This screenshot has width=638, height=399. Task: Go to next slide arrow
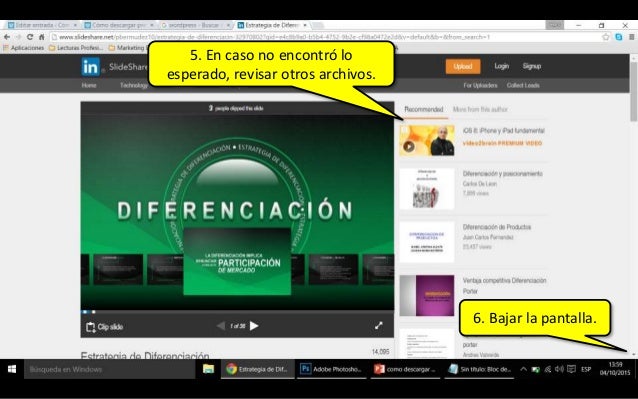pos(254,326)
